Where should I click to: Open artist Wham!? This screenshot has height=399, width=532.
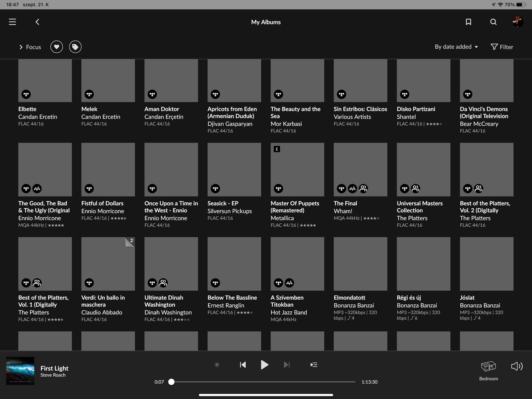click(x=343, y=211)
